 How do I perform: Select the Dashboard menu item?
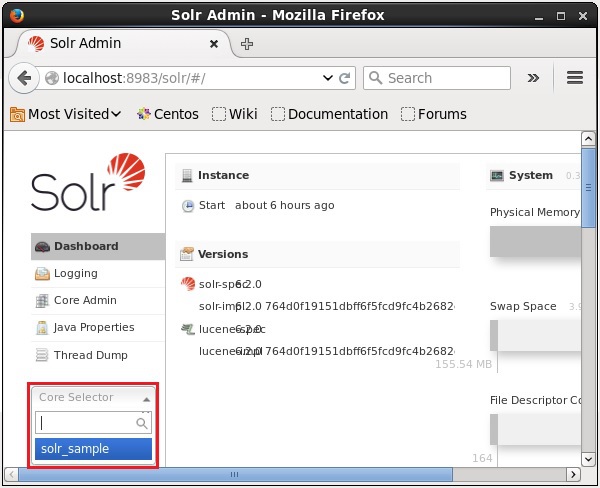coord(85,246)
